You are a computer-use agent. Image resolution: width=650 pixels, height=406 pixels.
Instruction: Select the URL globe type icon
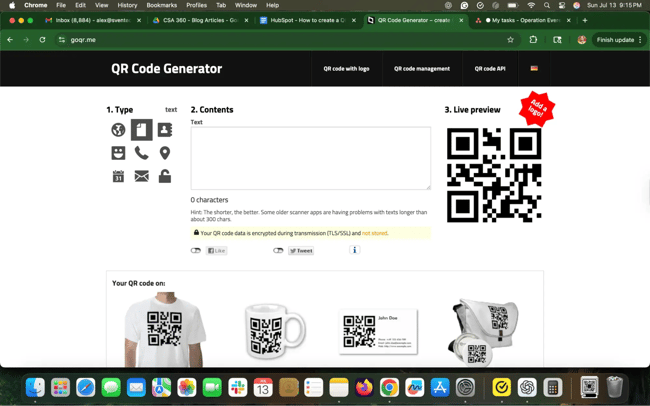pyautogui.click(x=118, y=130)
